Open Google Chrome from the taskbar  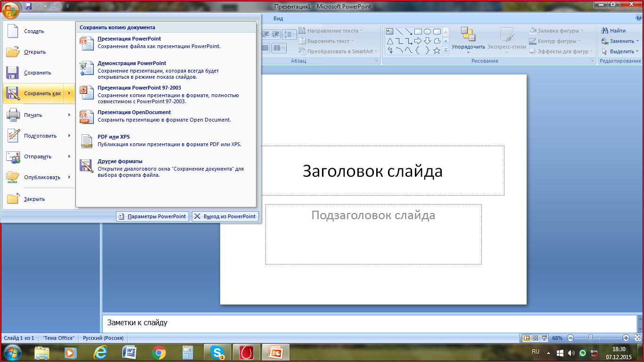click(159, 352)
